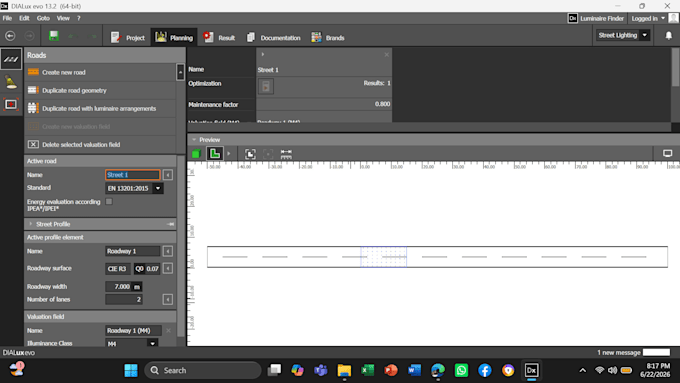Open the Edit menu
The image size is (680, 383).
pos(24,18)
